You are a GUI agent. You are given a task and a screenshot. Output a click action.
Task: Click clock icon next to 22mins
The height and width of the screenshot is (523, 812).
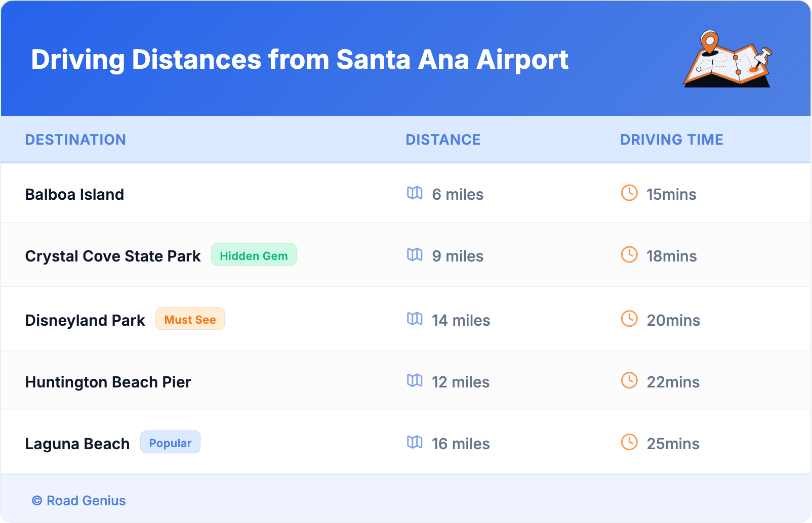(629, 381)
